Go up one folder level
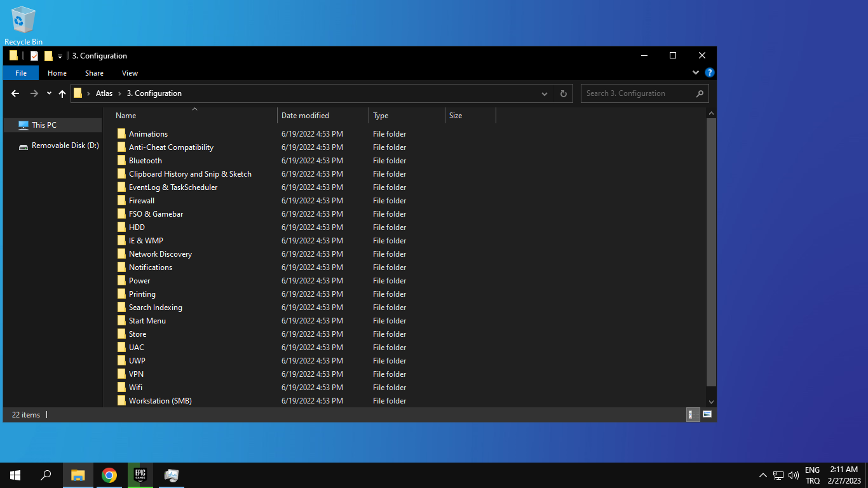The width and height of the screenshot is (868, 488). coord(62,93)
